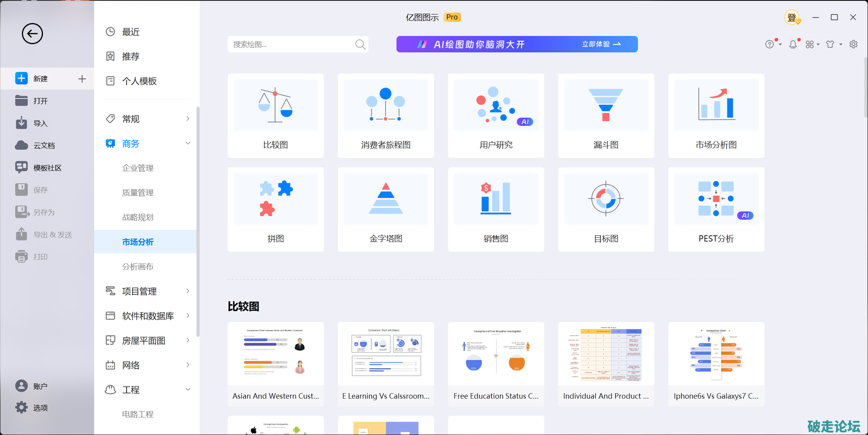Open 模板社区 template community
This screenshot has height=435, width=868.
click(x=47, y=168)
